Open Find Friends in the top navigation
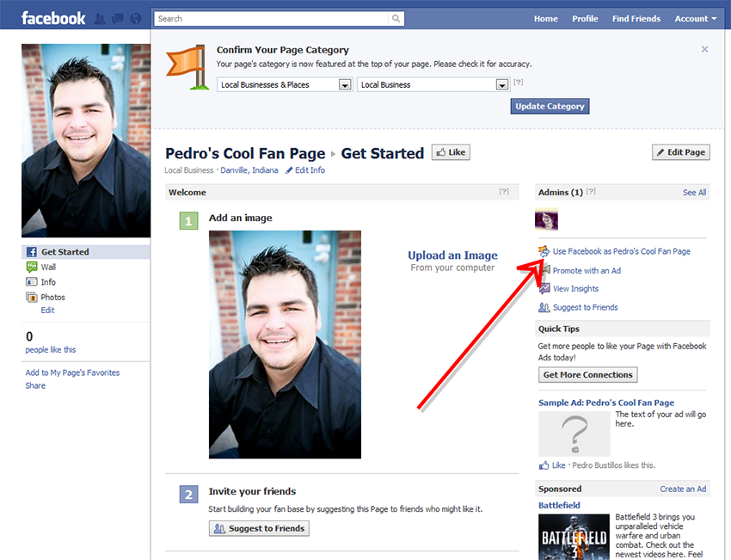 (636, 19)
